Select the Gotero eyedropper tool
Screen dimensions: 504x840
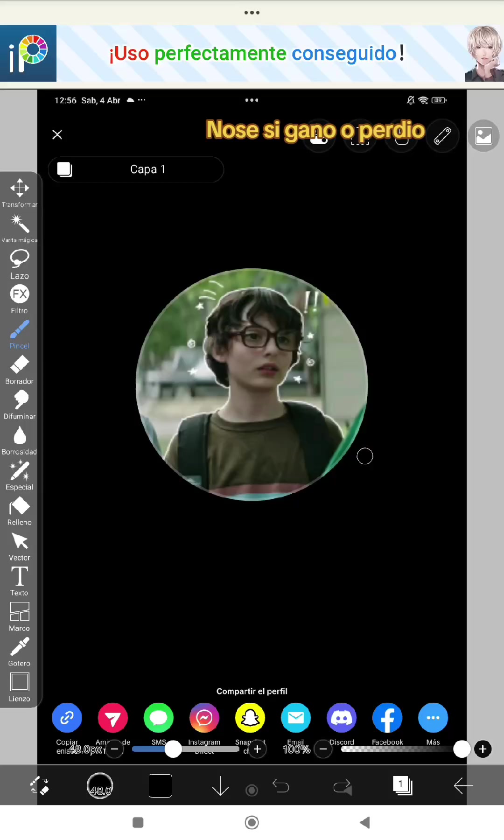pyautogui.click(x=20, y=651)
